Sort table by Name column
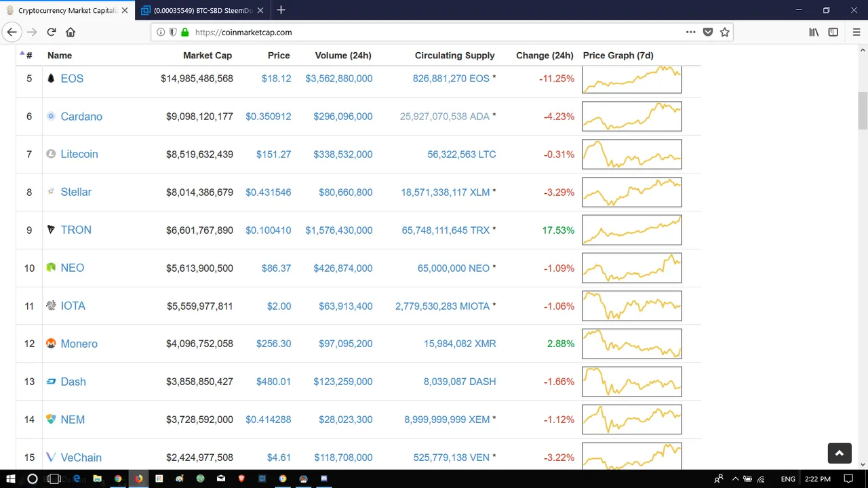 (x=60, y=56)
